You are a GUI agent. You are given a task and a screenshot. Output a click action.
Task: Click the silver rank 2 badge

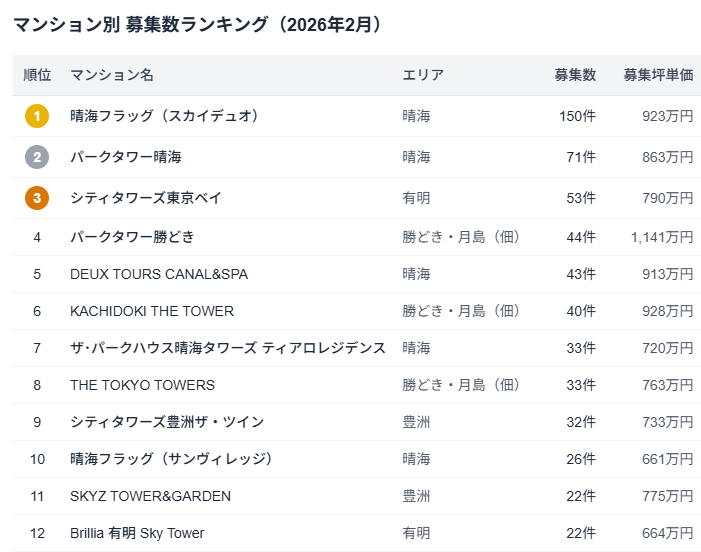37,157
